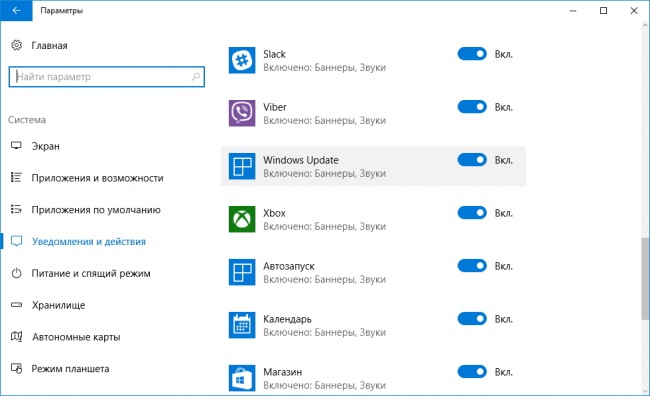Turn off Slack notifications toggle
The height and width of the screenshot is (396, 650).
tap(472, 54)
